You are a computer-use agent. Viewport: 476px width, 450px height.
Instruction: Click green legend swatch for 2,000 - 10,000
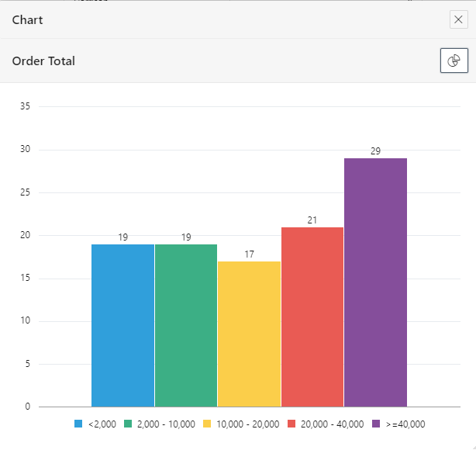tap(128, 424)
